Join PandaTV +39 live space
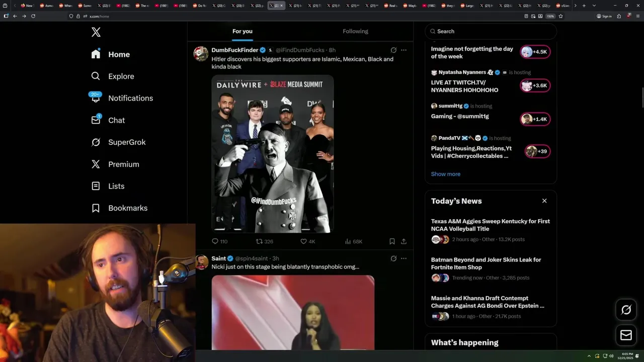644x362 pixels. point(537,151)
